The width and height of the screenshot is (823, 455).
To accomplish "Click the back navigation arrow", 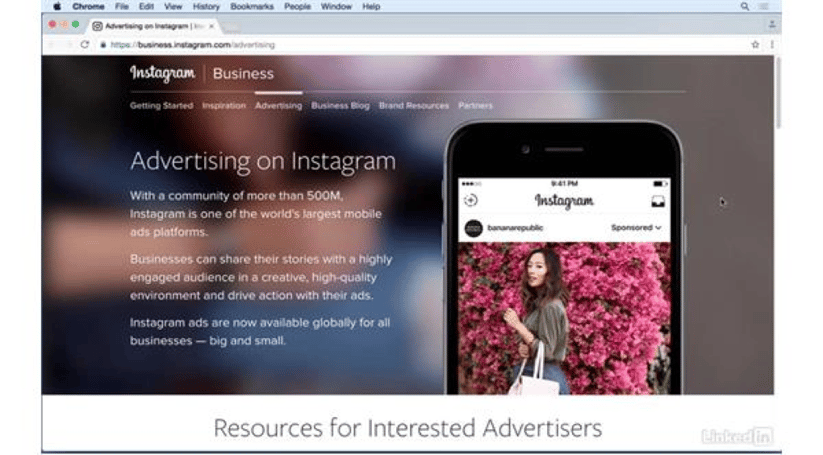I will [51, 45].
